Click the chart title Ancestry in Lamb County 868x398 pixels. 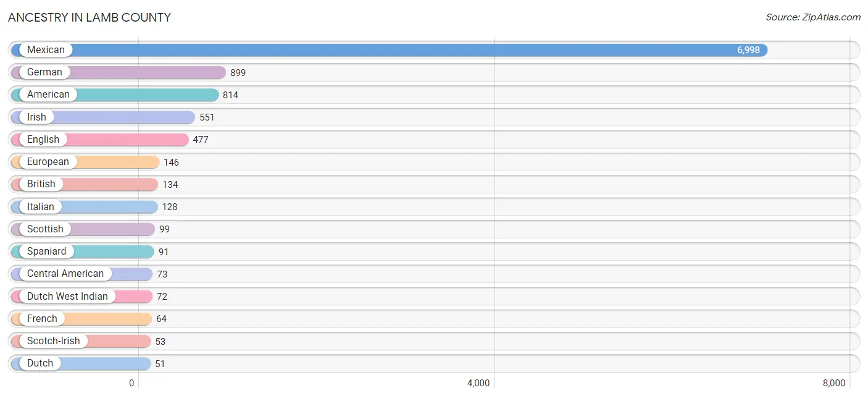click(x=90, y=18)
